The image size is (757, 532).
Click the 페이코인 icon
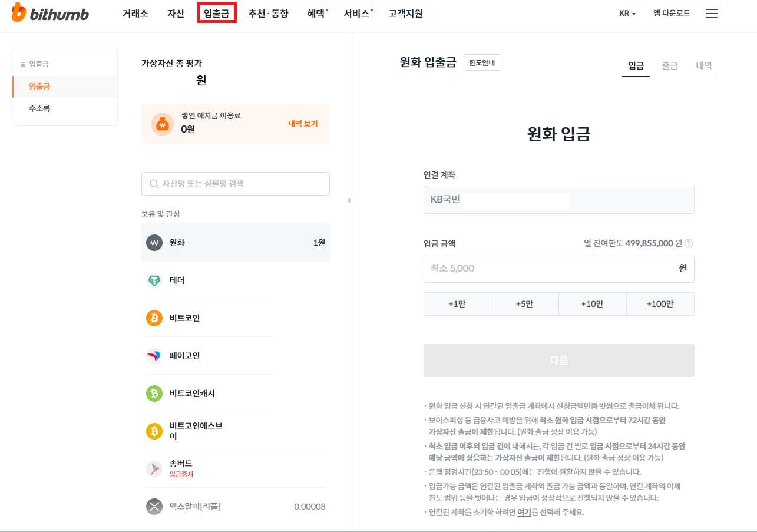(x=154, y=356)
